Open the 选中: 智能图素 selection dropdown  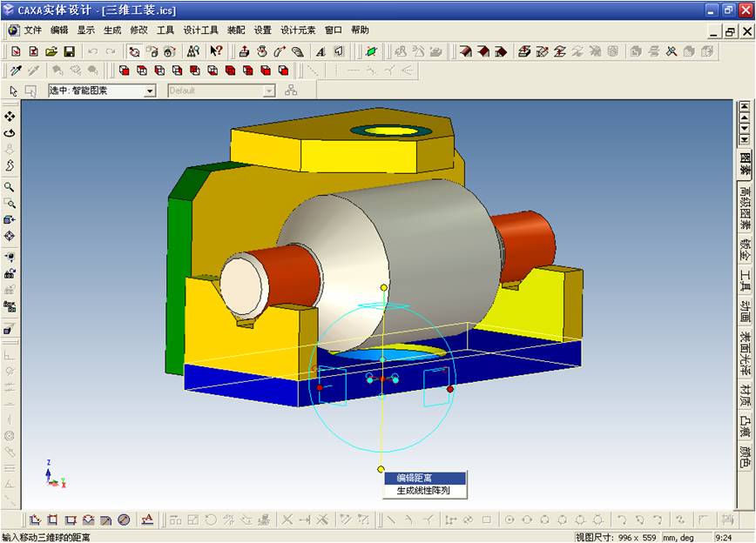coord(149,90)
